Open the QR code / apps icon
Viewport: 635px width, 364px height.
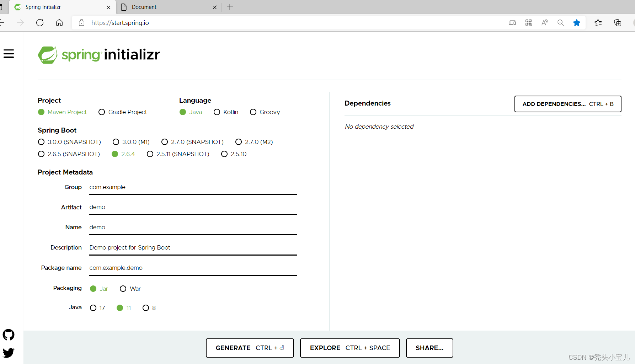pyautogui.click(x=529, y=23)
